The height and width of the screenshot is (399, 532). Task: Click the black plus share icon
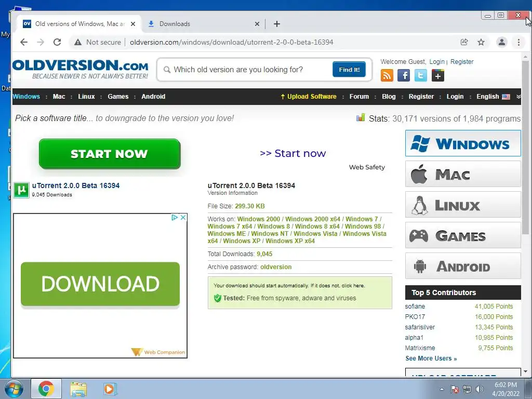coord(437,75)
